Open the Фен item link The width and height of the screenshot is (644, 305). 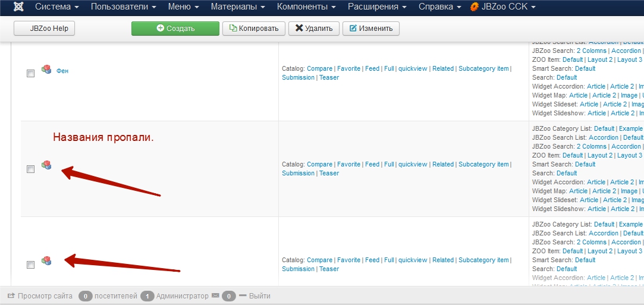(62, 71)
